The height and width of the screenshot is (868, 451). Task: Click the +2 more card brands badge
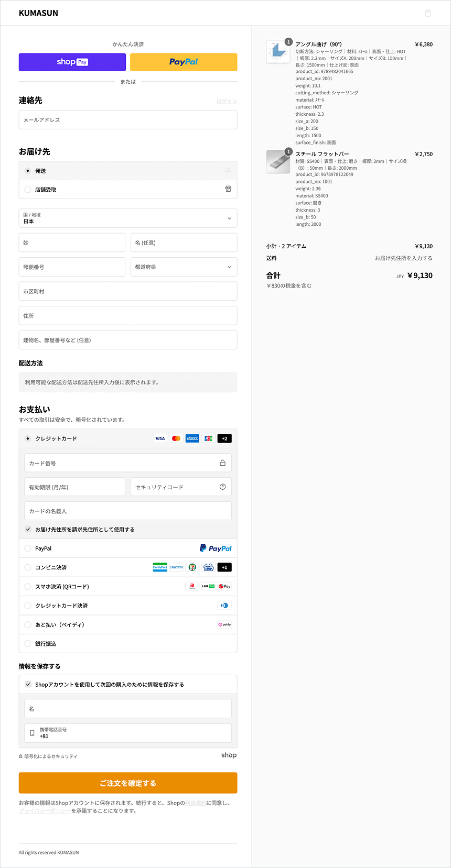point(224,438)
